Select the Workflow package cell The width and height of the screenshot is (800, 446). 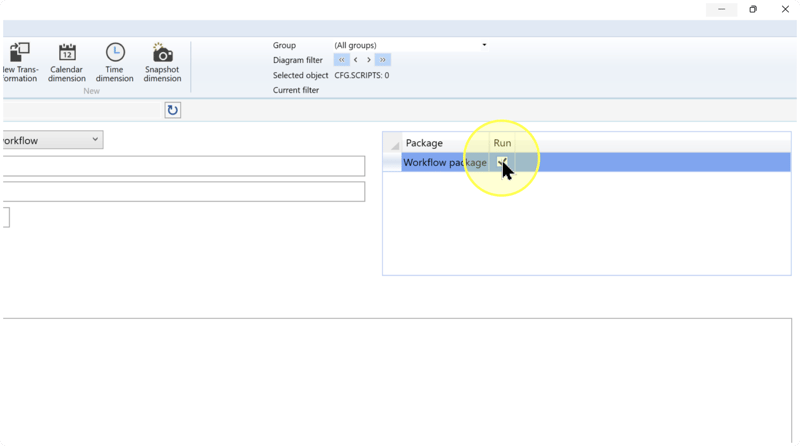coord(445,162)
